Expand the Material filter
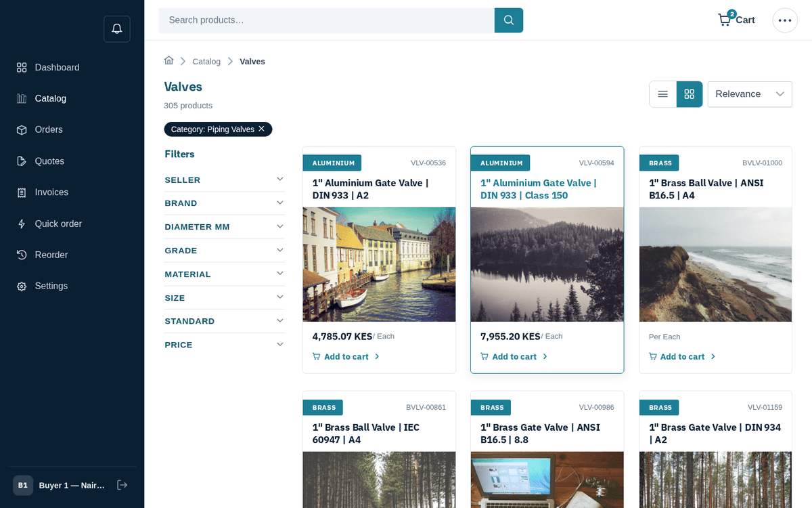The image size is (812, 508). (x=224, y=274)
